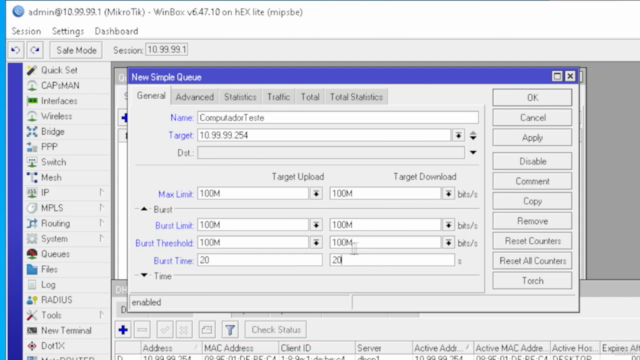Screen dimensions: 640x360
Task: Switch to the Traffic tab
Action: (x=278, y=97)
